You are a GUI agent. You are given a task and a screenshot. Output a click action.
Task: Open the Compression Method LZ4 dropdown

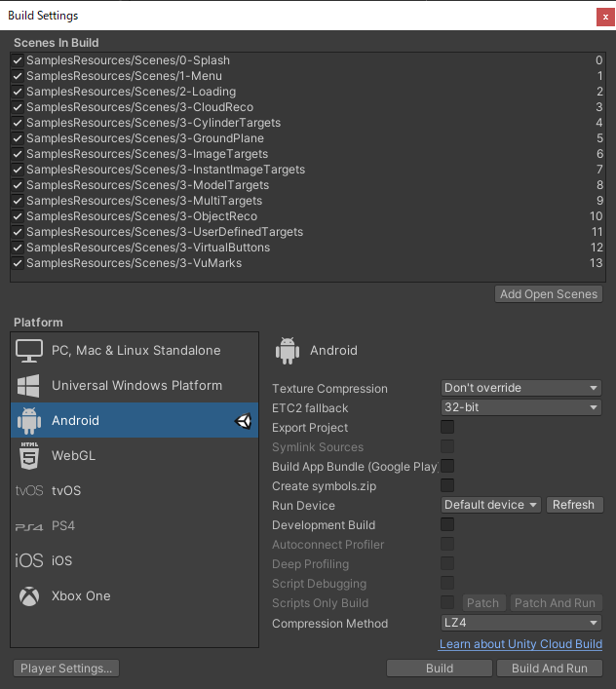click(521, 623)
